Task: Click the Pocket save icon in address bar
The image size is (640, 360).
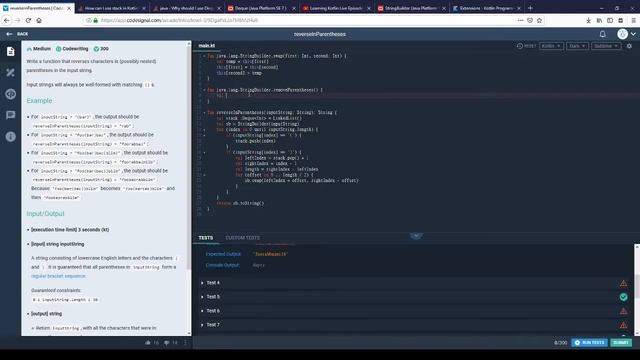Action: [530, 20]
